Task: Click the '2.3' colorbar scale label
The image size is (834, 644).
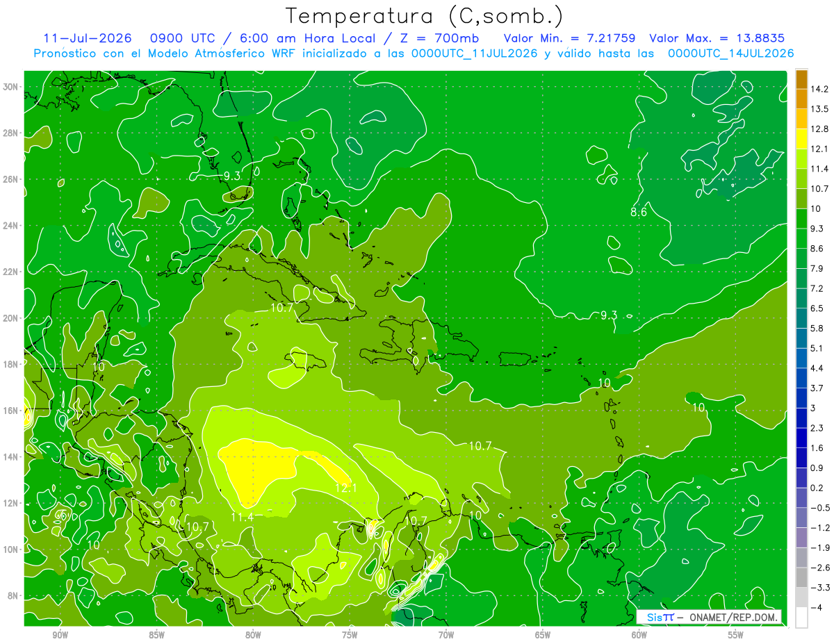Action: tap(817, 428)
